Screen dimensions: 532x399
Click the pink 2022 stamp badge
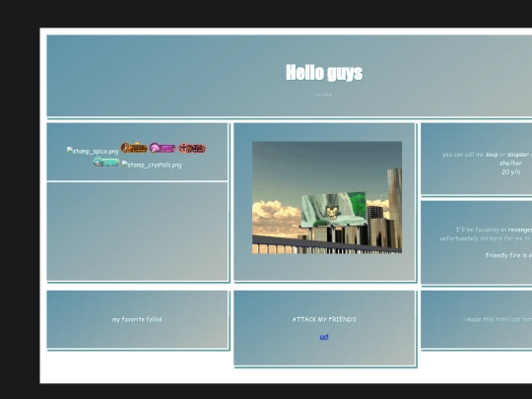click(163, 148)
